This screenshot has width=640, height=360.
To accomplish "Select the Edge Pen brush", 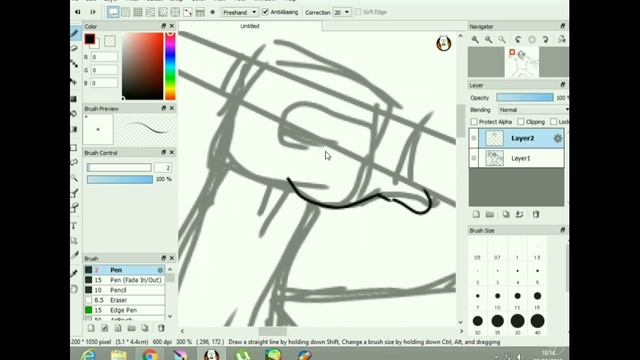I will click(x=124, y=310).
